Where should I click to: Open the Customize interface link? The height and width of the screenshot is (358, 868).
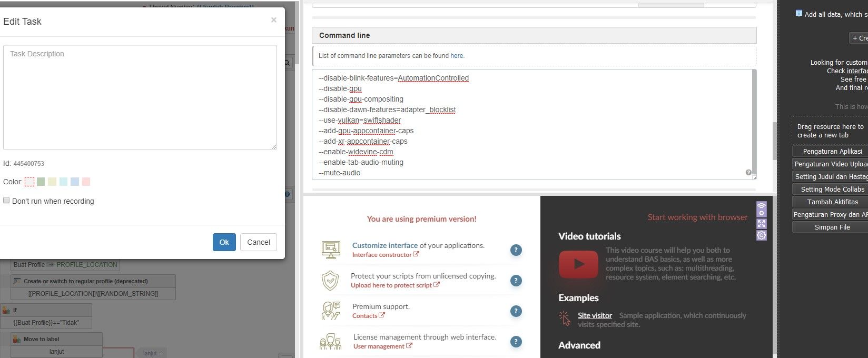pyautogui.click(x=385, y=245)
